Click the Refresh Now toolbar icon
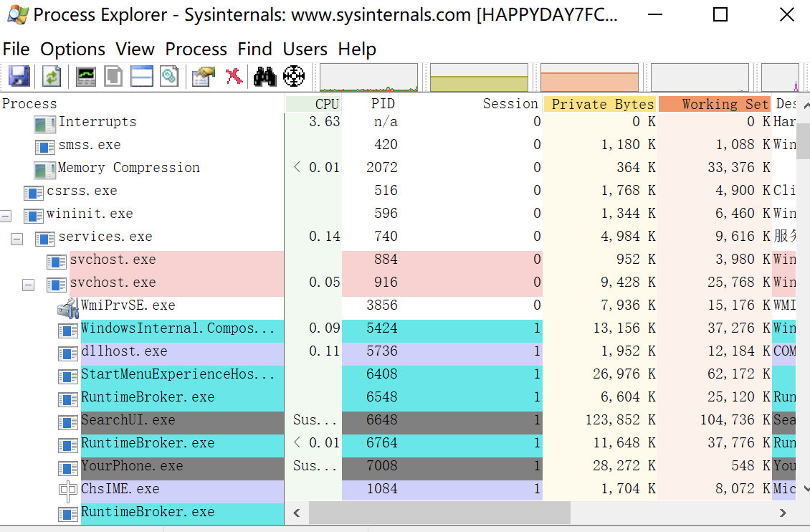The height and width of the screenshot is (532, 810). point(52,77)
